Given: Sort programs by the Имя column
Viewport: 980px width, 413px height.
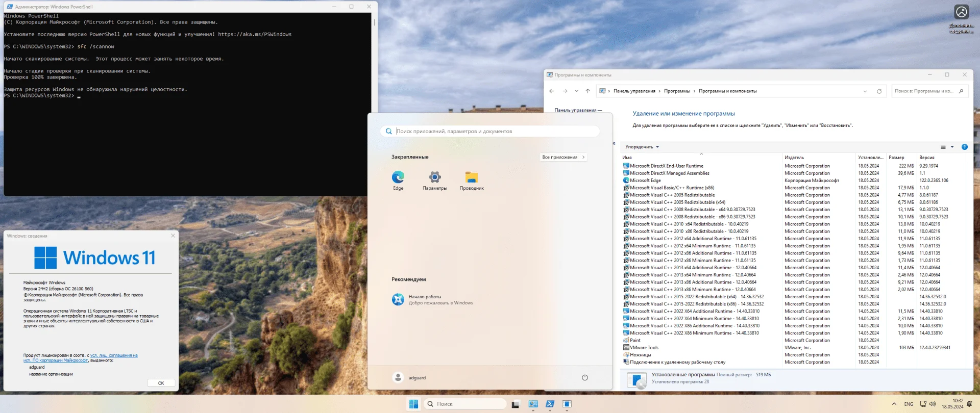Looking at the screenshot, I should tap(701, 158).
